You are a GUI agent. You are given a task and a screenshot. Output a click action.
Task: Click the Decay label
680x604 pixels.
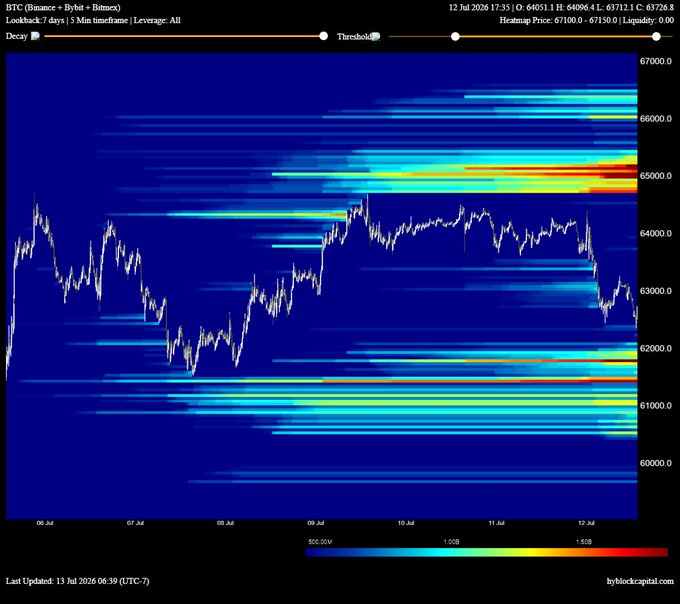pos(16,36)
